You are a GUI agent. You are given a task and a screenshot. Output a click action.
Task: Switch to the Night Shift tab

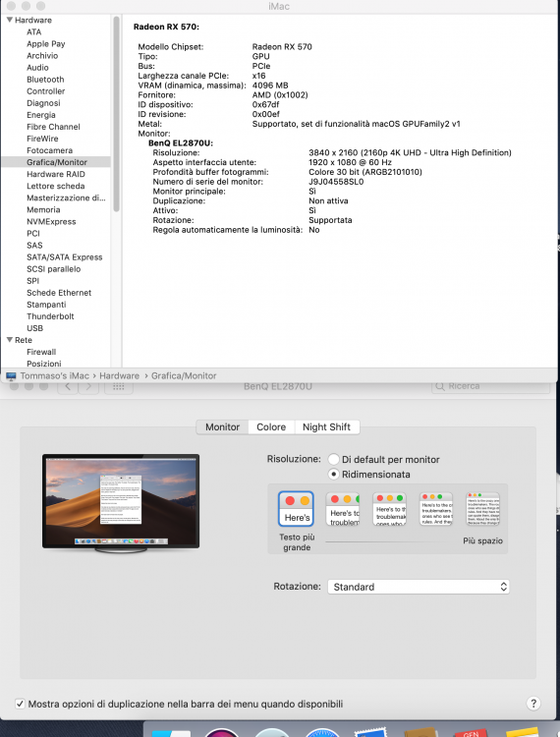point(326,426)
